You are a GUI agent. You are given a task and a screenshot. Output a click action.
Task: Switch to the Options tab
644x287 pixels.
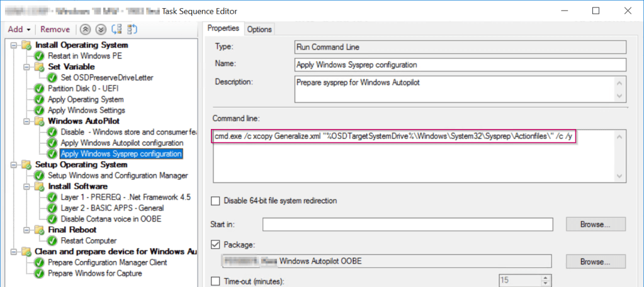click(259, 29)
